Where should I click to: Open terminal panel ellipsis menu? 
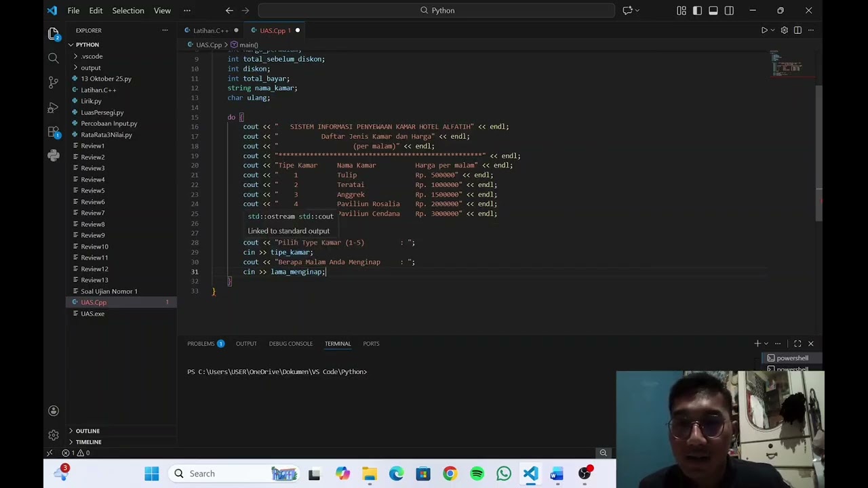778,344
